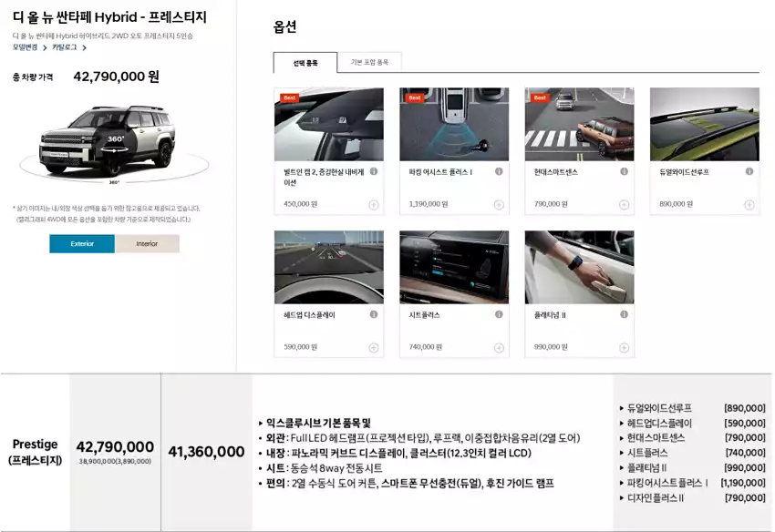775x532 pixels.
Task: Open the 파킹 어시스트 플러스 thumbnail image
Action: point(454,125)
